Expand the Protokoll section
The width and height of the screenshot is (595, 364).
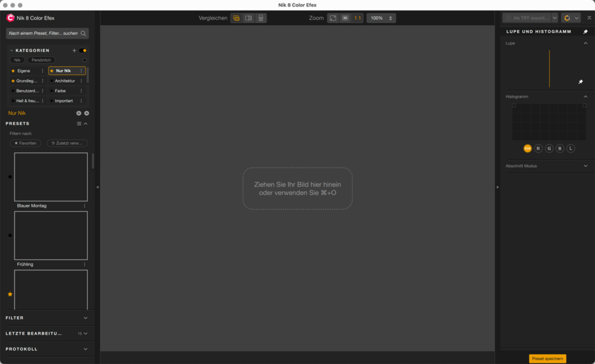(85, 349)
